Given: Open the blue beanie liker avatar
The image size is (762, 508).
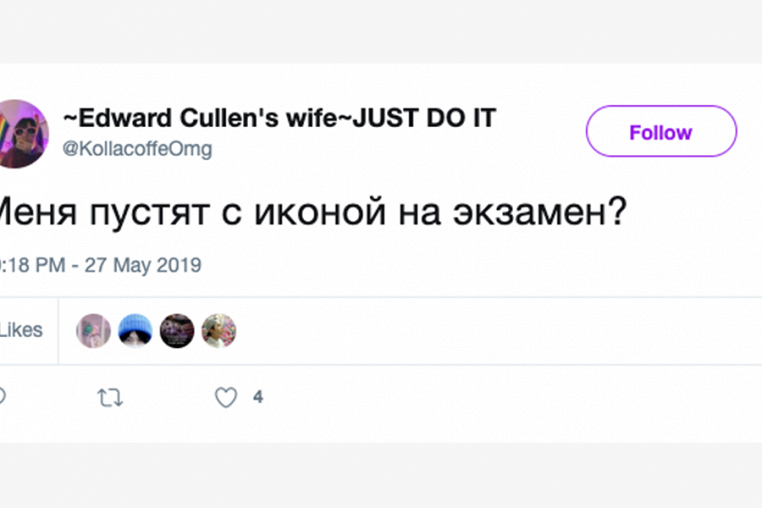Looking at the screenshot, I should pyautogui.click(x=135, y=330).
